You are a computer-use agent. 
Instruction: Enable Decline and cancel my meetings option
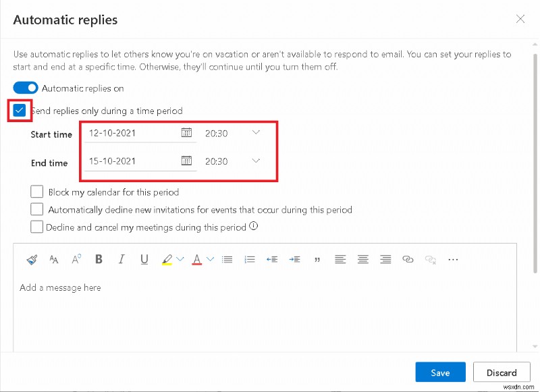[37, 227]
